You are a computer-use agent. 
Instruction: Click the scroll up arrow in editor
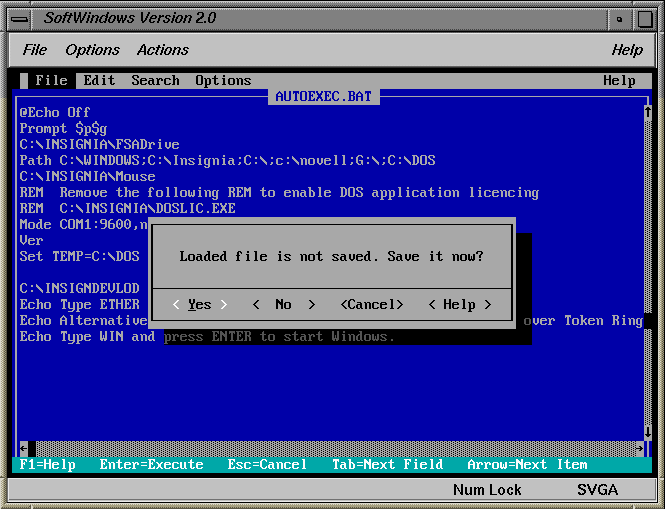tap(648, 112)
